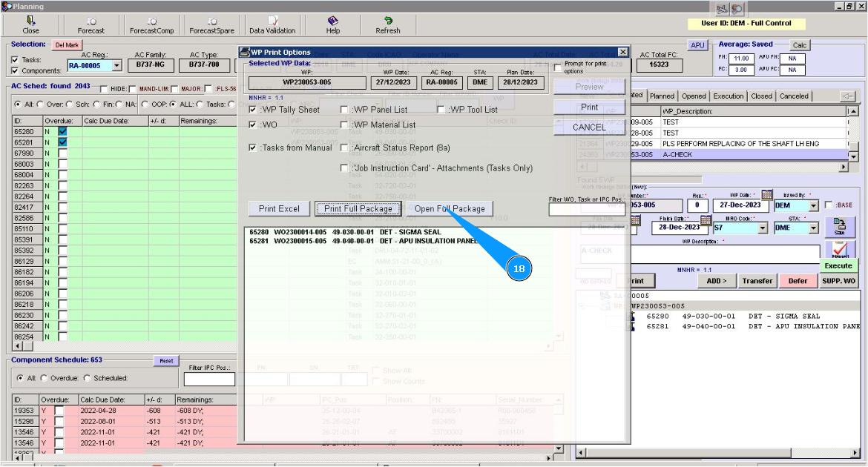The width and height of the screenshot is (868, 467).
Task: Click the SUPP. WO button
Action: 838,280
